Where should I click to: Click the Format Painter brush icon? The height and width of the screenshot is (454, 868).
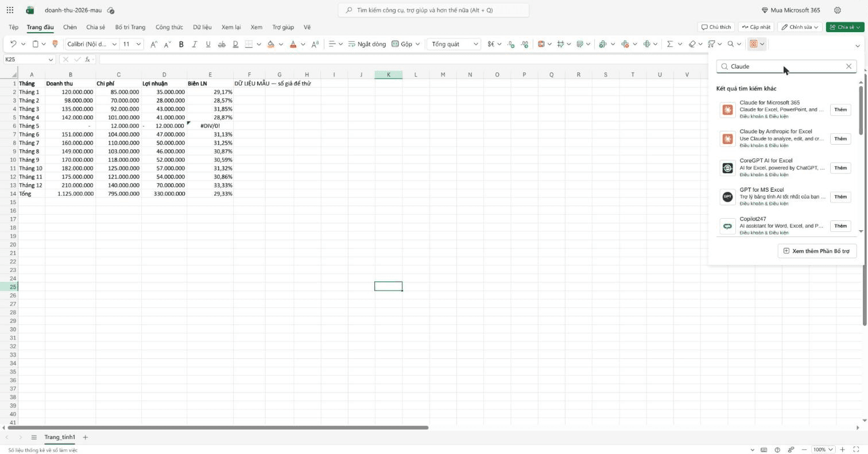coord(55,44)
